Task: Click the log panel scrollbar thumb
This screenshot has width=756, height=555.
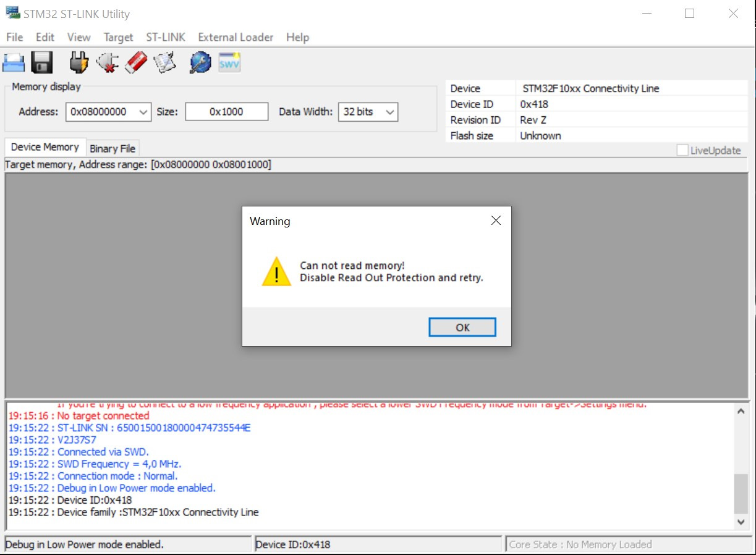Action: coord(741,493)
